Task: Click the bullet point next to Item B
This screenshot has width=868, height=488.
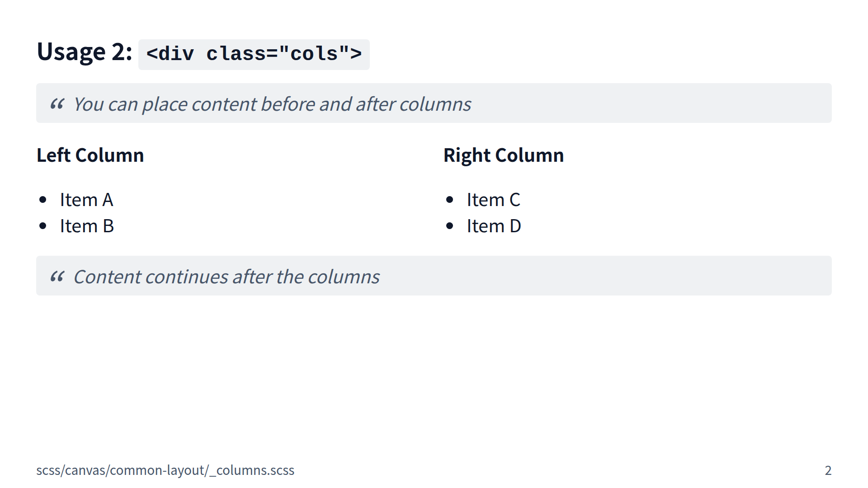Action: [43, 226]
